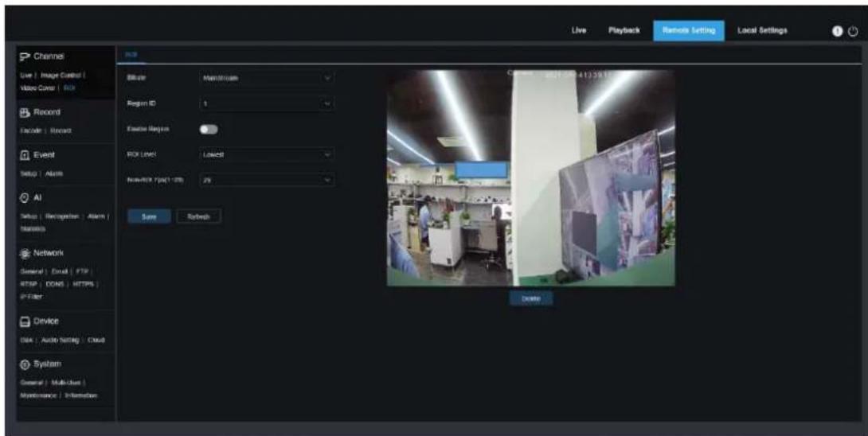Expand the Non-ROI Fps dropdown
868x436 pixels.
coord(267,180)
